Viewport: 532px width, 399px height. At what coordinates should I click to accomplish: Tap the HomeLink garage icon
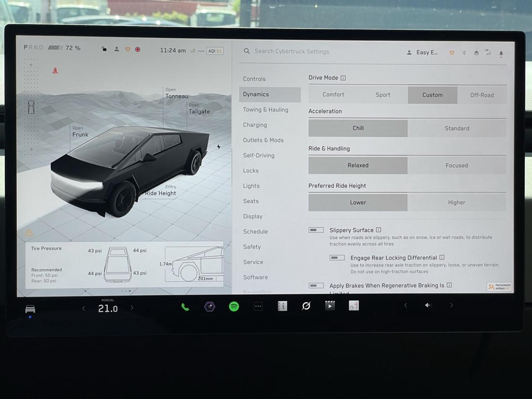click(476, 53)
